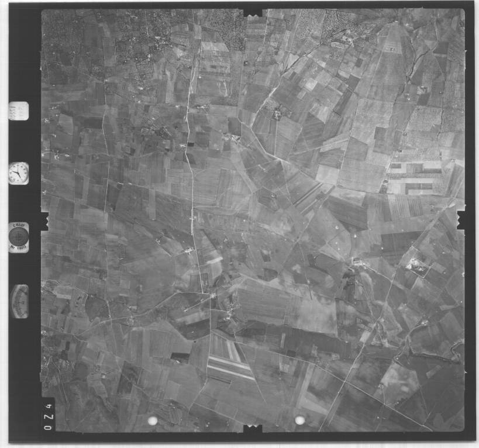The height and width of the screenshot is (448, 479).
Task: Click the handwritten note card at top-left
Action: pos(18,111)
